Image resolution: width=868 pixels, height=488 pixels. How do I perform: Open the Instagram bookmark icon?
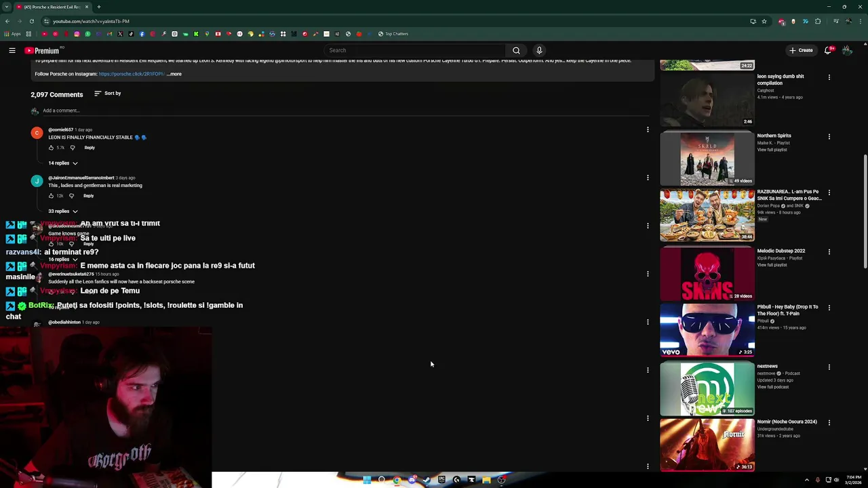point(77,34)
